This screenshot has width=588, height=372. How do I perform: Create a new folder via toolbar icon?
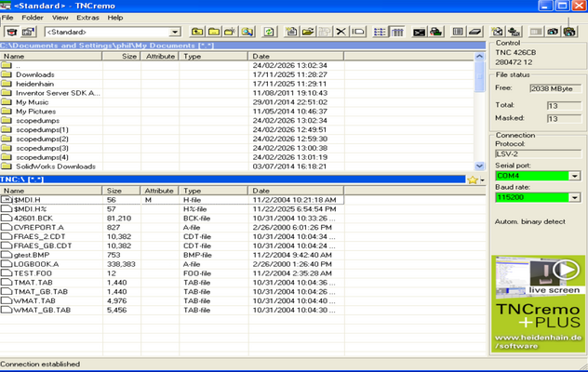(x=230, y=32)
